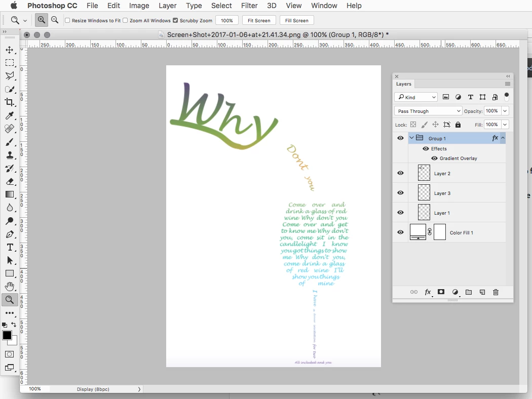Hide Layer 2 visibility eye

tap(400, 173)
